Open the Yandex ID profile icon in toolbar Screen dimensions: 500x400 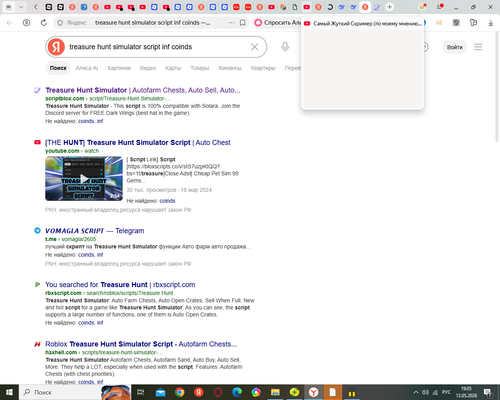coord(26,23)
